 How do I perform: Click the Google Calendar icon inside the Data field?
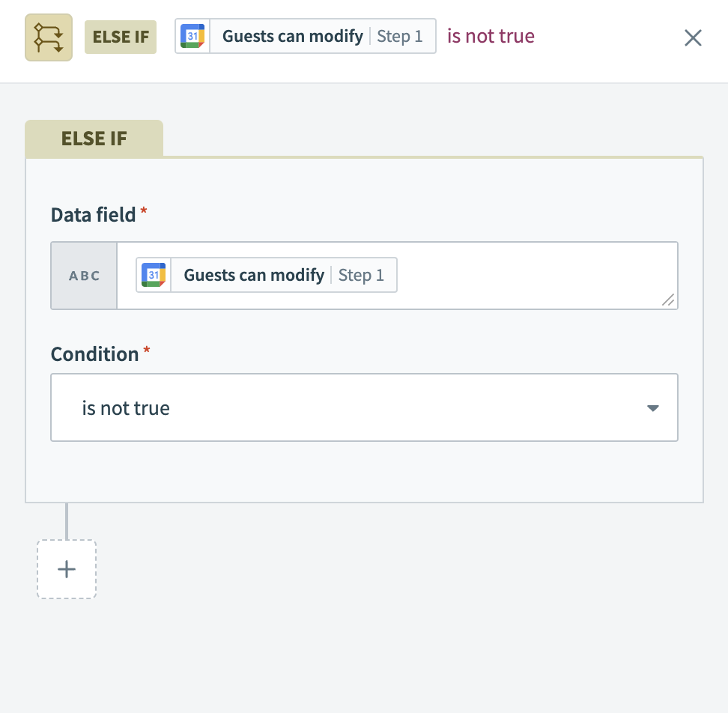154,274
